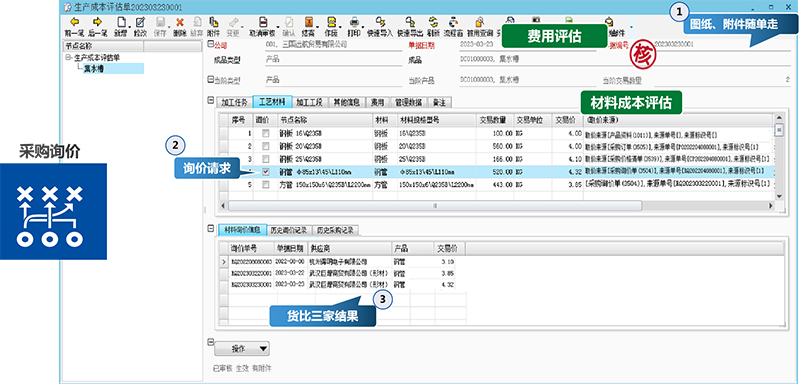Click 方管 150x150x6 node name cell
Image resolution: width=800 pixels, height=384 pixels.
click(x=325, y=185)
